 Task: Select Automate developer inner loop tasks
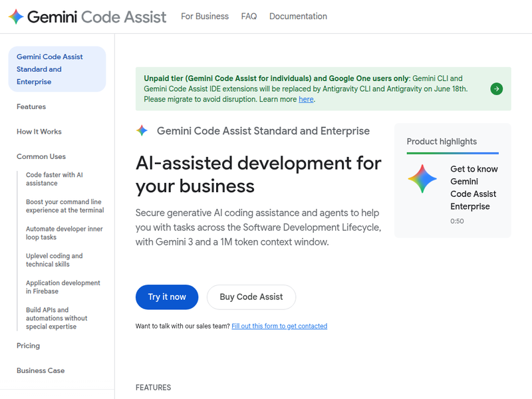click(x=64, y=233)
